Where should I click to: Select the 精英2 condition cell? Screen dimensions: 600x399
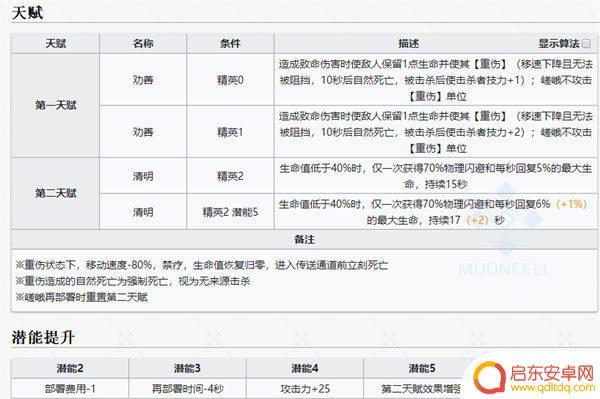pyautogui.click(x=230, y=176)
